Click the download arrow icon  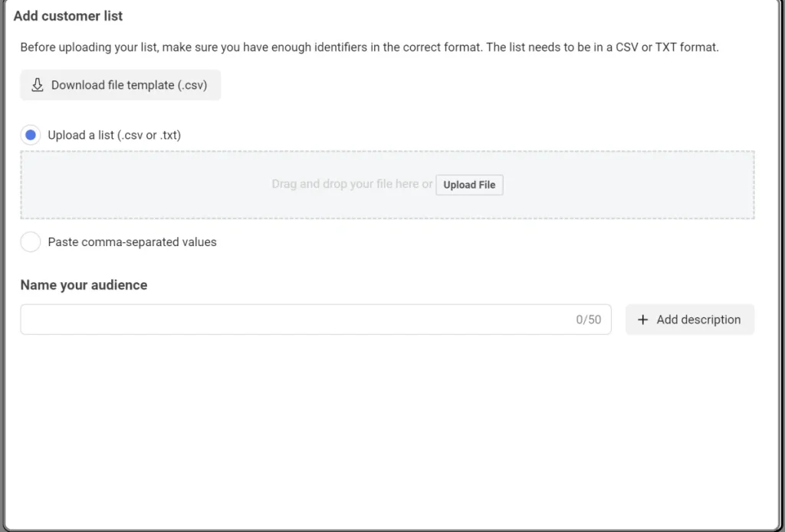click(x=37, y=85)
